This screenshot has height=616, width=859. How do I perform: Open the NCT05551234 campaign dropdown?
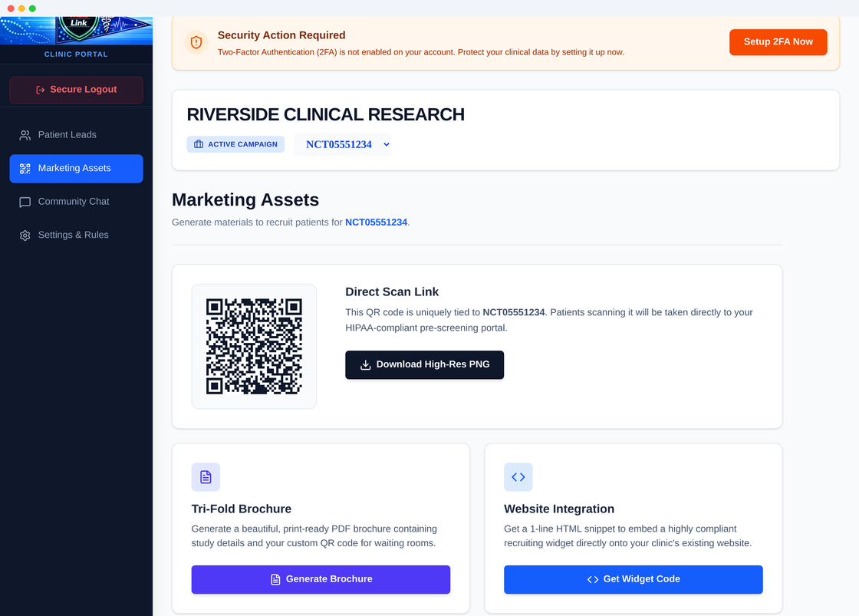click(x=342, y=145)
